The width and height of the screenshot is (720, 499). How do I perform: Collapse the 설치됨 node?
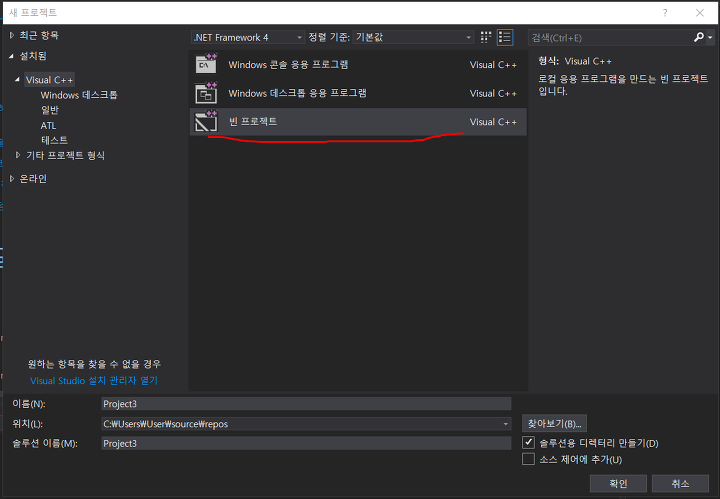pos(11,56)
